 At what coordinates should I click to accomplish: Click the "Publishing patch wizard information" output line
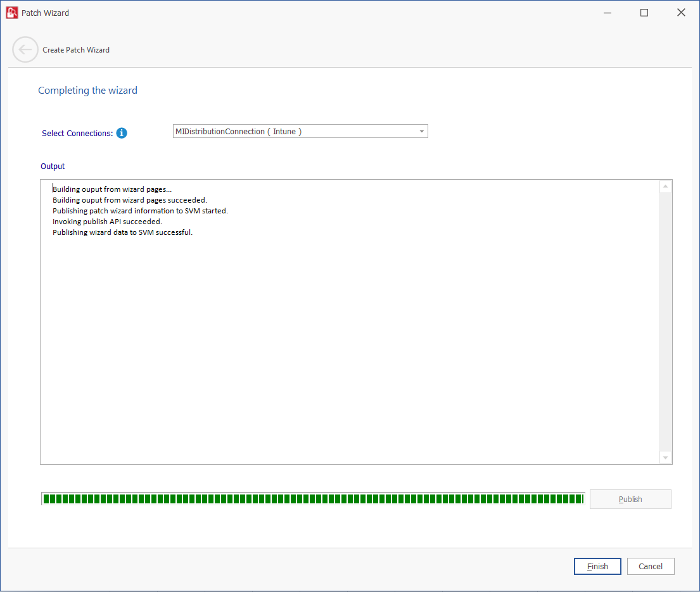(140, 211)
